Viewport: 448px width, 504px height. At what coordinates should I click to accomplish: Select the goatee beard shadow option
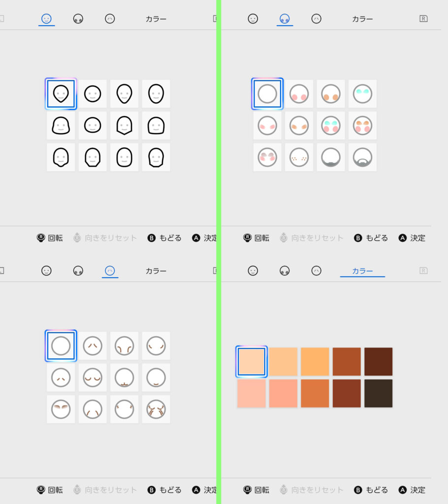click(362, 157)
